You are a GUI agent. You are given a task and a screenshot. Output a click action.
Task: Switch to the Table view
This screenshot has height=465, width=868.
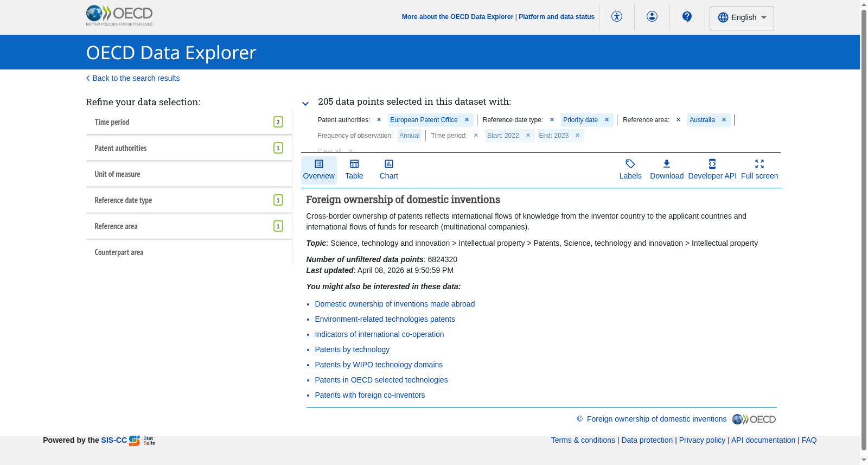click(354, 170)
